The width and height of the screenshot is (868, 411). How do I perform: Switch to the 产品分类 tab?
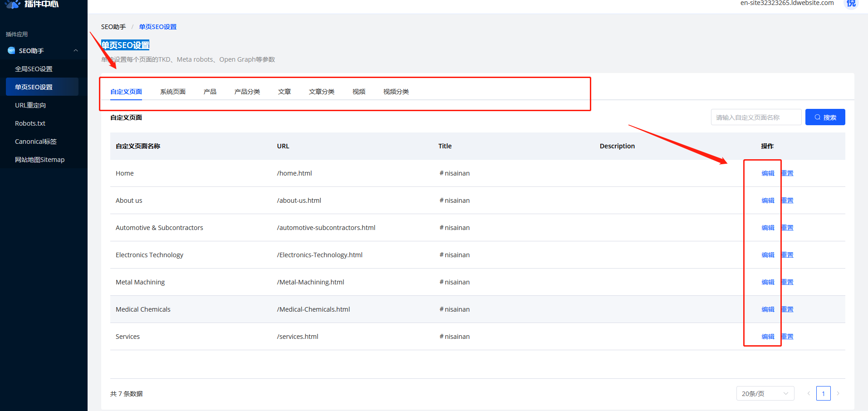pyautogui.click(x=247, y=92)
